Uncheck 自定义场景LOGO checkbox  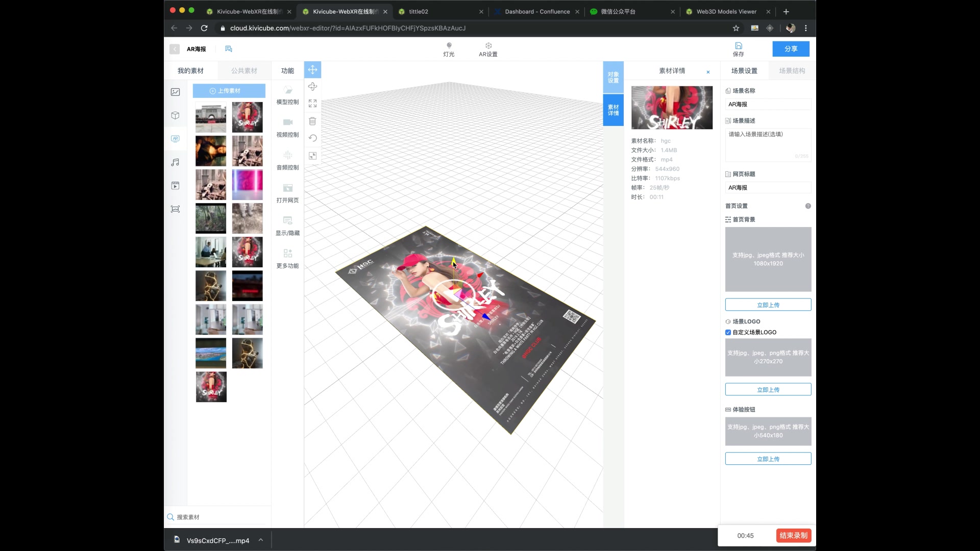coord(728,332)
